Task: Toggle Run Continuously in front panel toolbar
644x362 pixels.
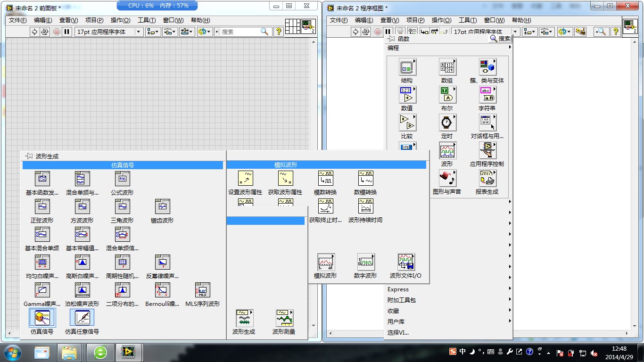Action: point(45,32)
